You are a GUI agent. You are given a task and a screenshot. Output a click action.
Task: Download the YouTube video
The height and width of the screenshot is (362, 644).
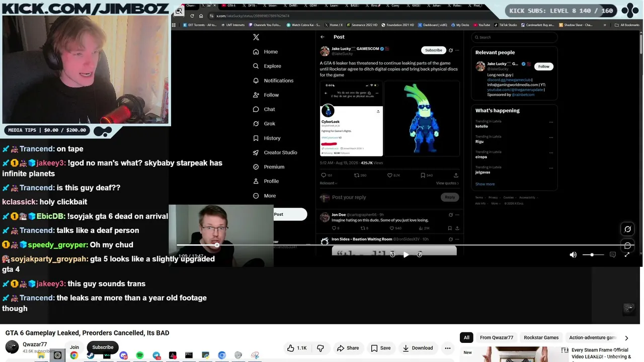click(417, 348)
